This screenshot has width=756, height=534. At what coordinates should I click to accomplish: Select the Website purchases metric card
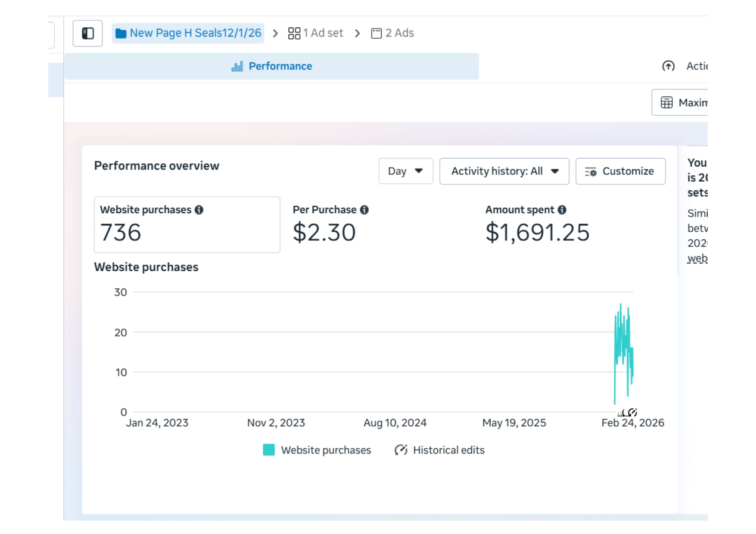(187, 225)
